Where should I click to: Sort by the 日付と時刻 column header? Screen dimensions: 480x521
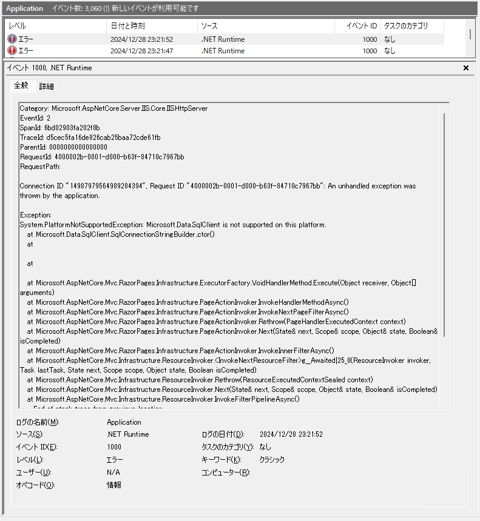[152, 26]
